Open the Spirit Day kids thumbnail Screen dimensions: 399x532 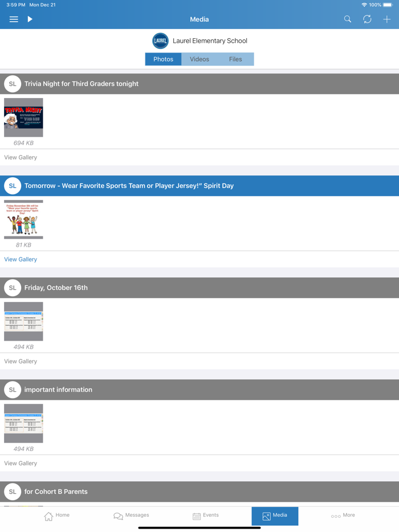23,219
